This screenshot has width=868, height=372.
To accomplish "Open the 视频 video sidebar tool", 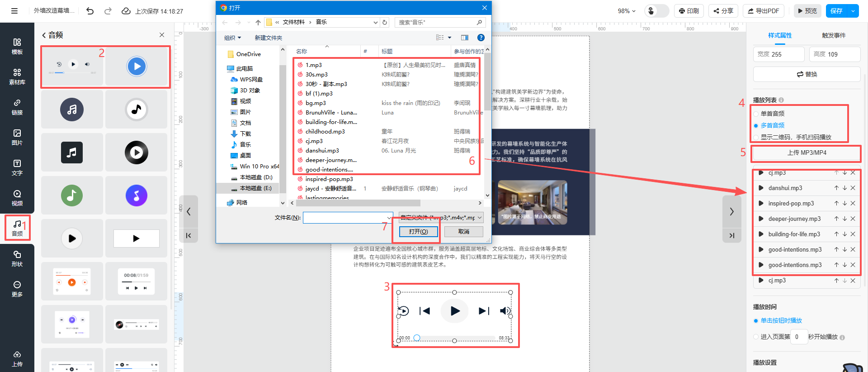I will coord(17,198).
